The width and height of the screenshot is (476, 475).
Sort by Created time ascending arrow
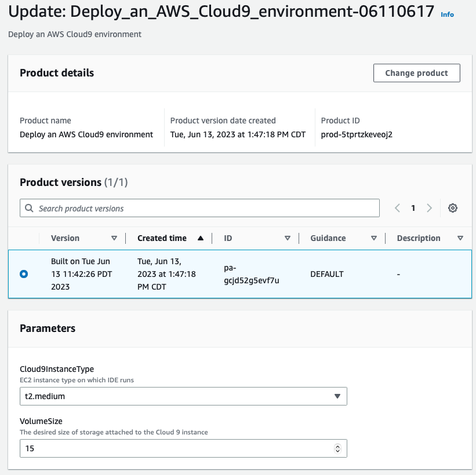(201, 238)
